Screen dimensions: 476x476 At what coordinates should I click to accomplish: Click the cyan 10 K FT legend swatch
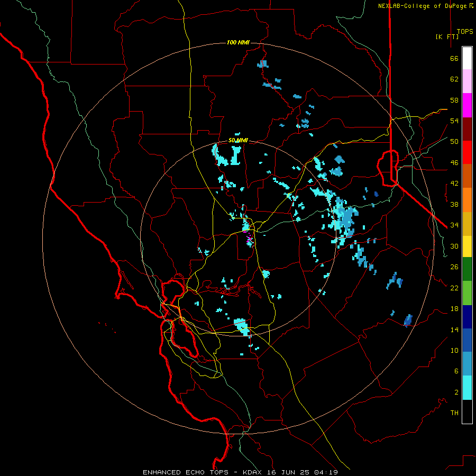tap(467, 388)
